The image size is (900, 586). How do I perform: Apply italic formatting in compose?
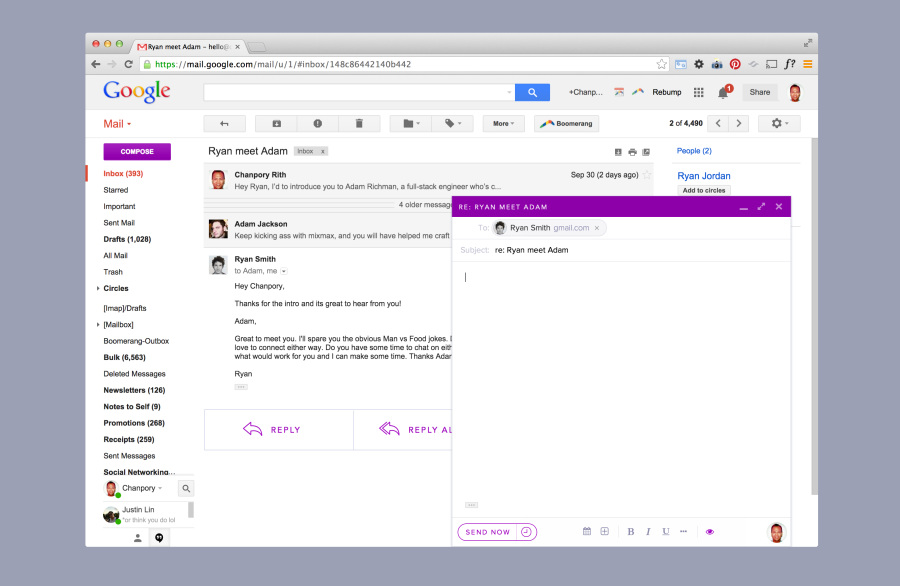[x=648, y=531]
